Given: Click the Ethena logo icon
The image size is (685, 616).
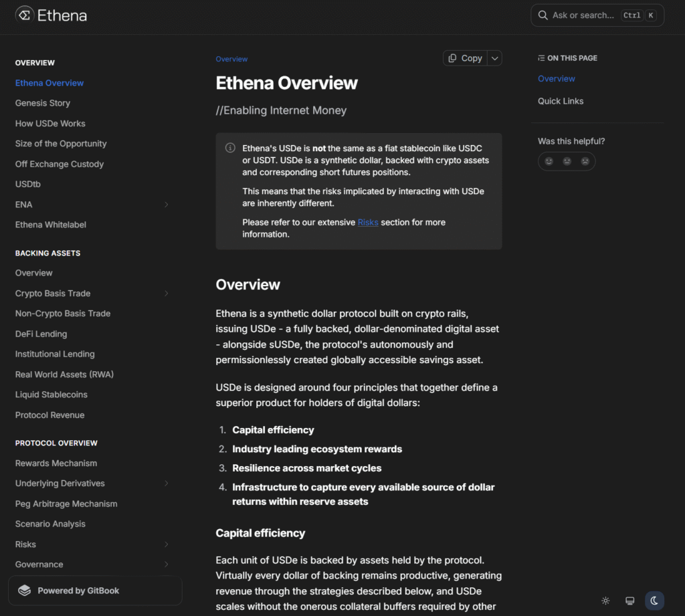Looking at the screenshot, I should click(x=25, y=15).
